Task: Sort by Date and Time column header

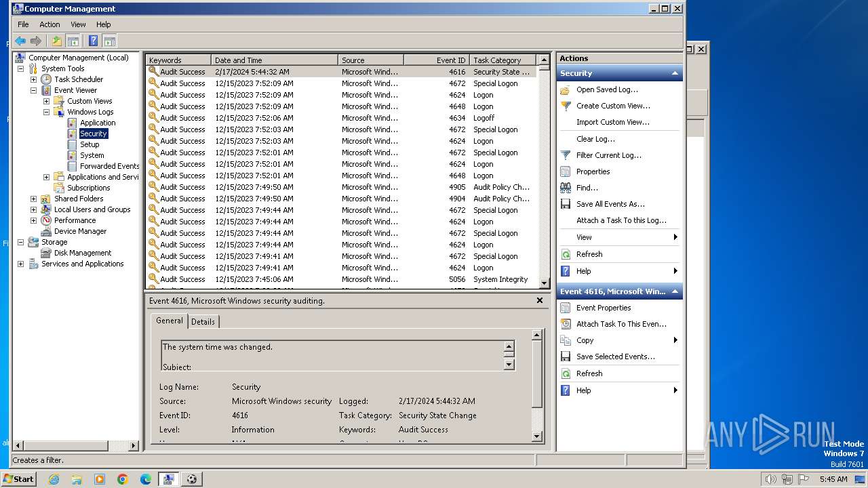Action: pos(275,60)
